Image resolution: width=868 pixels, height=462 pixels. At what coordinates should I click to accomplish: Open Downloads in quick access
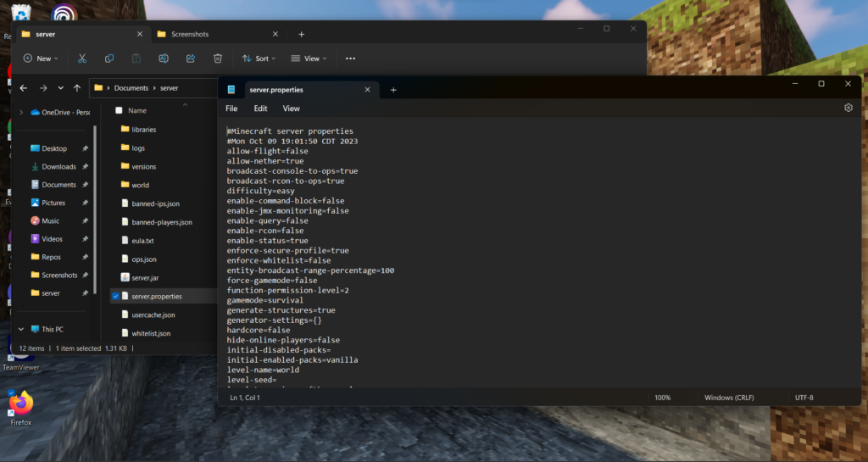(x=58, y=166)
